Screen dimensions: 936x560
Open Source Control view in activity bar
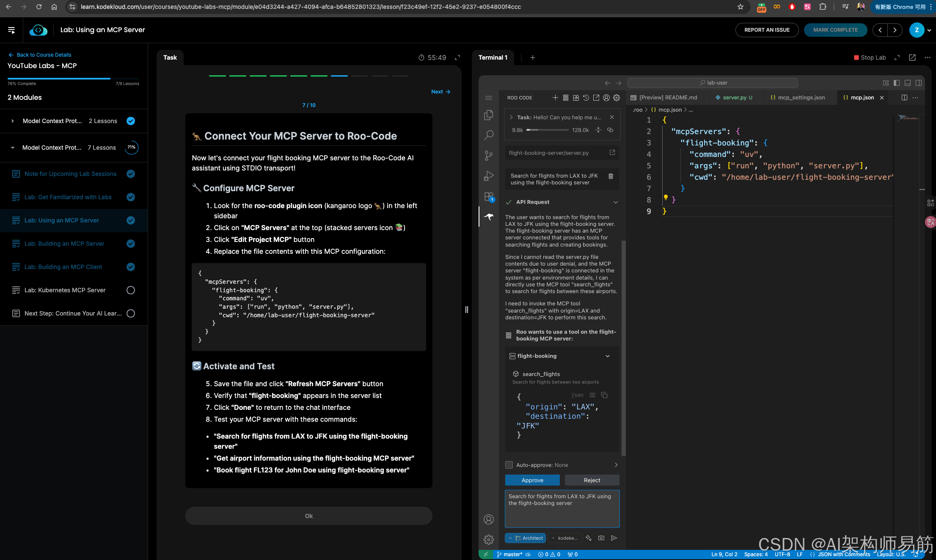click(489, 156)
